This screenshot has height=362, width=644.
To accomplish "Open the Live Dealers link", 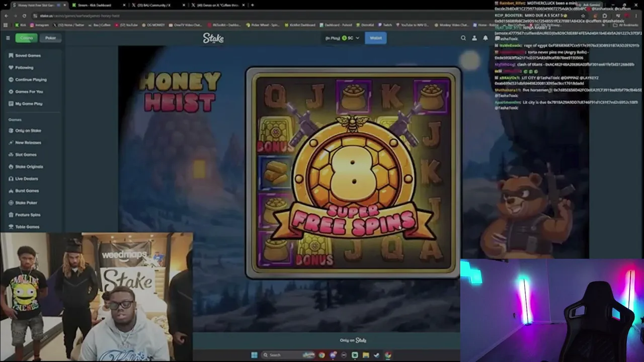I will pyautogui.click(x=27, y=178).
